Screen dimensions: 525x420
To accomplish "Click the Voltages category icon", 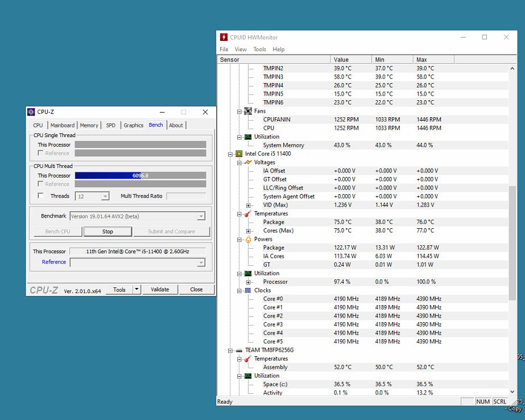I will (x=248, y=162).
